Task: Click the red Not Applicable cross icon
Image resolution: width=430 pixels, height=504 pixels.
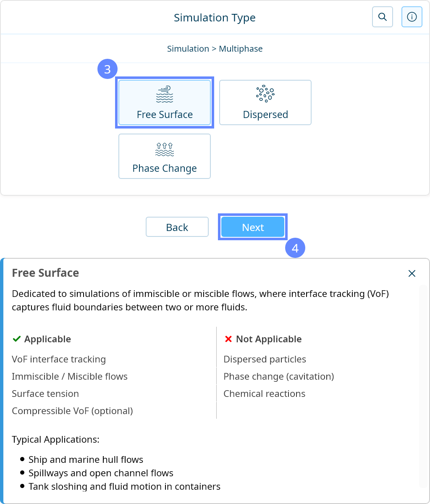Action: (228, 339)
